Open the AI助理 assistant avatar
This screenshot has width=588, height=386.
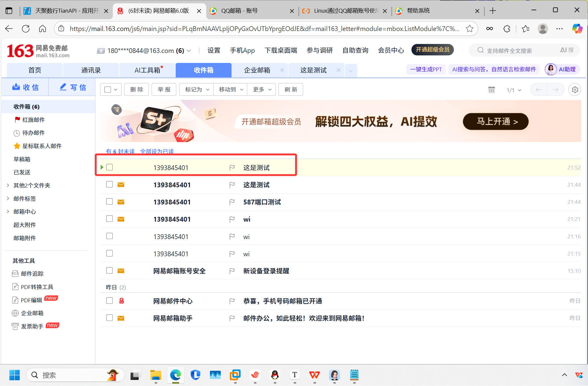tap(551, 70)
